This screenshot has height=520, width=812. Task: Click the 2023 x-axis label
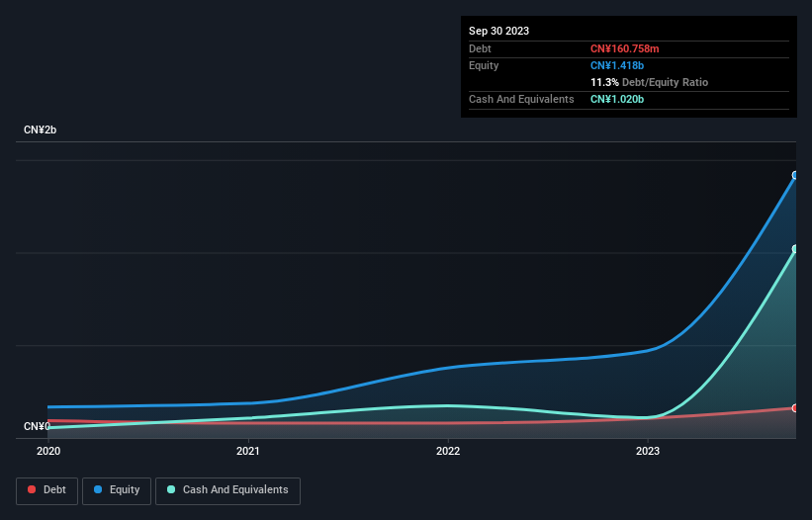(648, 451)
